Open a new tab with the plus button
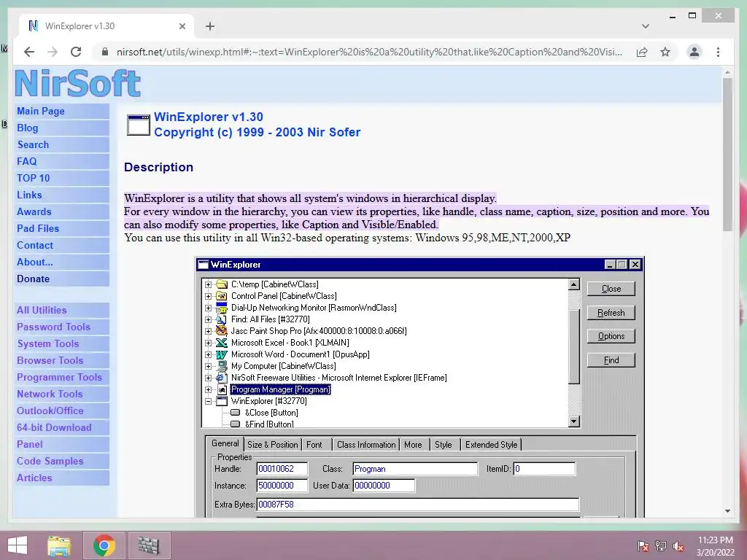747x560 pixels. coord(209,26)
